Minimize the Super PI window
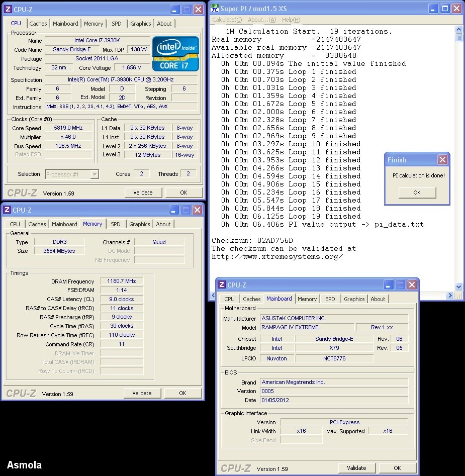Screen dimensions: 465x476 433,9
